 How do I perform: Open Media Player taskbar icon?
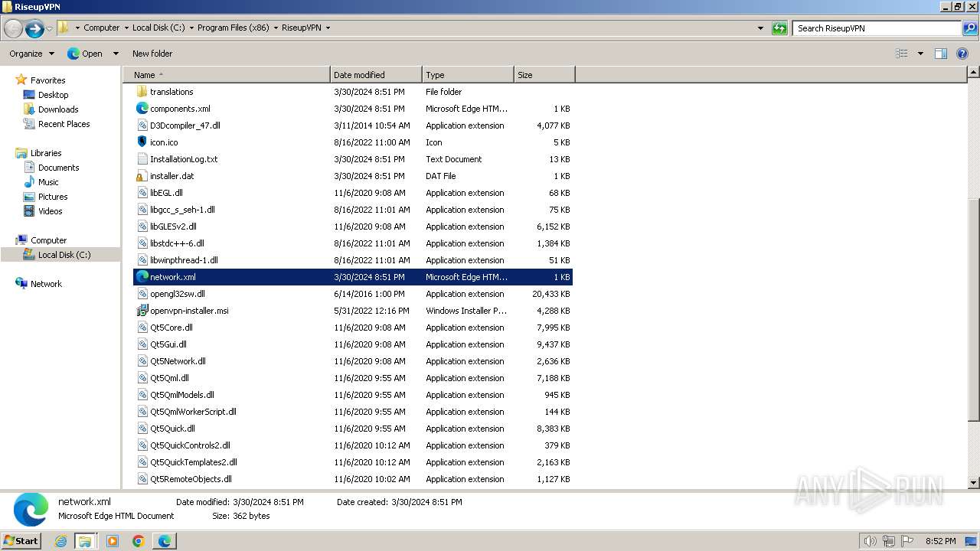pos(113,541)
